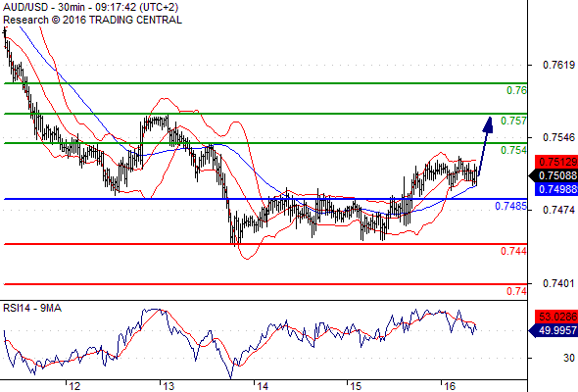Image resolution: width=578 pixels, height=392 pixels.
Task: Click the RSI 30 level label
Action: (x=569, y=358)
